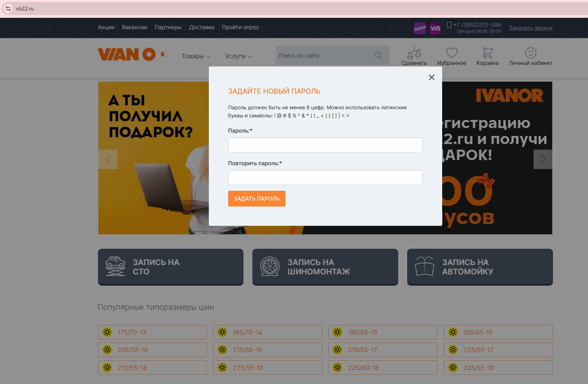Screen dimensions: 588x384
Task: Open the Wildberries WB icon
Action: [436, 28]
